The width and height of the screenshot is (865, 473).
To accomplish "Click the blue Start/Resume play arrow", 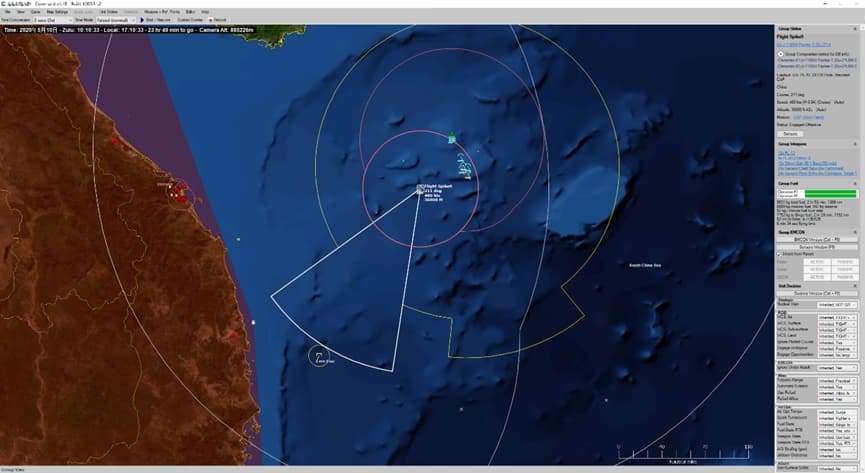I will coord(142,20).
